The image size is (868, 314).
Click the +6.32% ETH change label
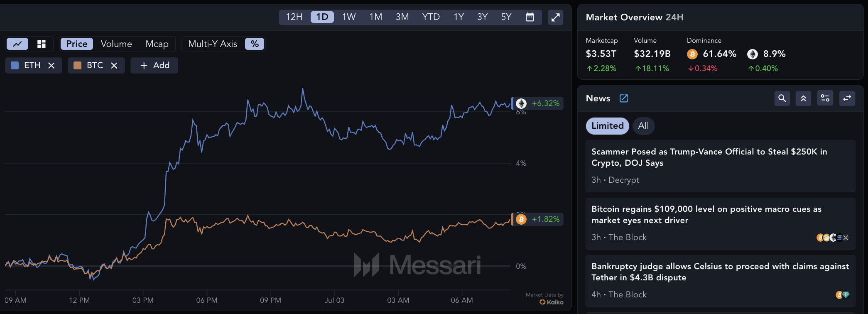click(546, 103)
